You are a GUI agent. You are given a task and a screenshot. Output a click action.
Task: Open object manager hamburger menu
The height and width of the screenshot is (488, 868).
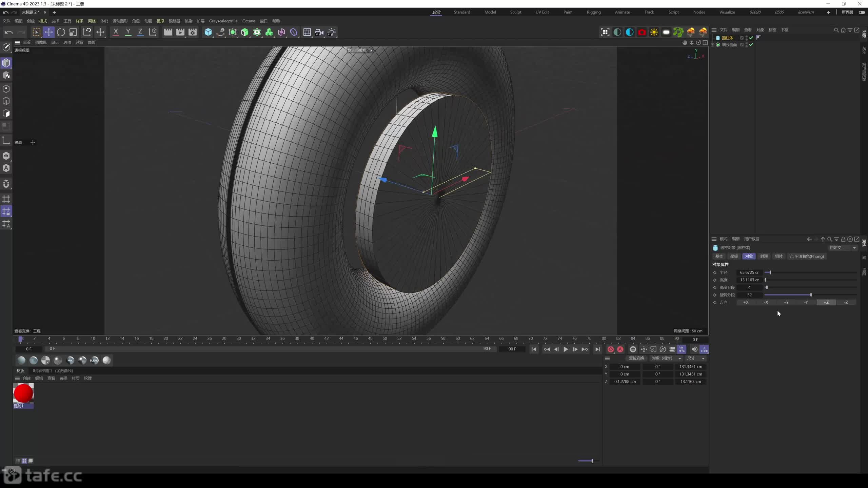[x=714, y=30]
